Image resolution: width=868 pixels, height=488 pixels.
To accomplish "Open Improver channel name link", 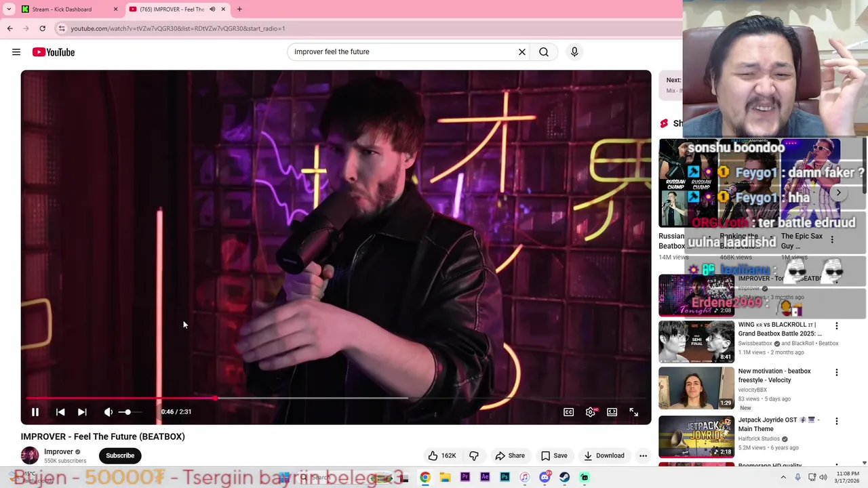I will (58, 451).
